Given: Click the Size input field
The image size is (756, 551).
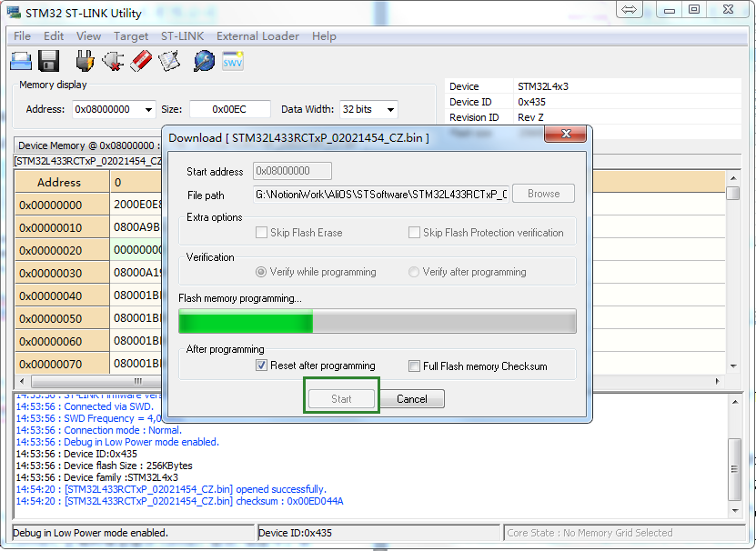Looking at the screenshot, I should (229, 109).
